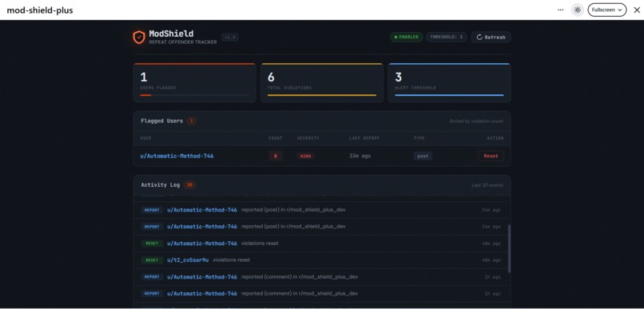Image resolution: width=644 pixels, height=309 pixels.
Task: Open the Users Flagged stat card
Action: tap(195, 82)
